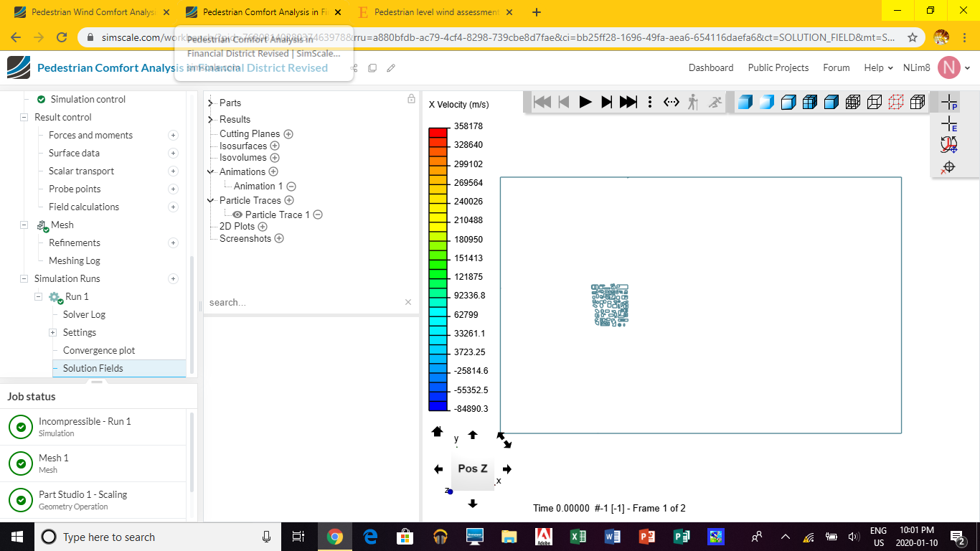Toggle the back-and-forth sweep animation icon

[672, 102]
